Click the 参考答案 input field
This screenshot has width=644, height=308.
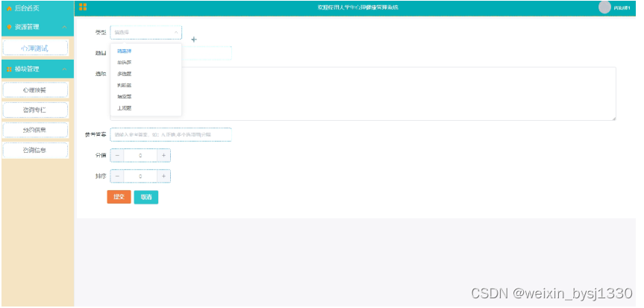[x=171, y=135]
